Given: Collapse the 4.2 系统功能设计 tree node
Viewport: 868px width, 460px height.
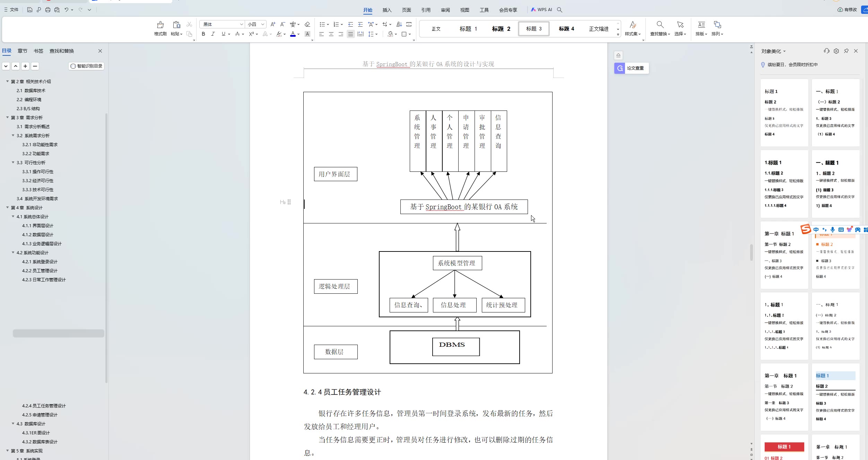Looking at the screenshot, I should coord(13,253).
